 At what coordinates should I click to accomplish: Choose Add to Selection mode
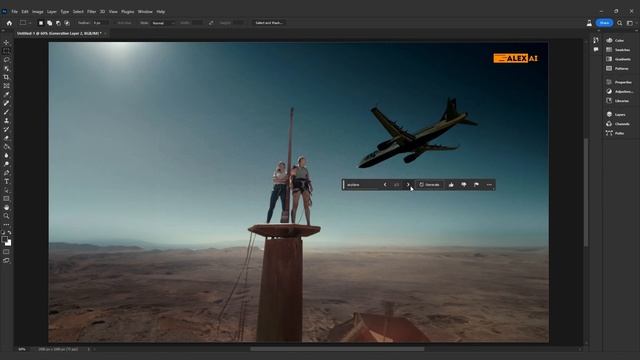49,23
